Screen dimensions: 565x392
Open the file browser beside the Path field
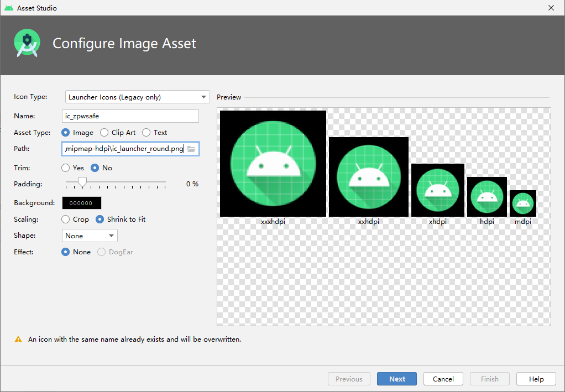[x=191, y=149]
